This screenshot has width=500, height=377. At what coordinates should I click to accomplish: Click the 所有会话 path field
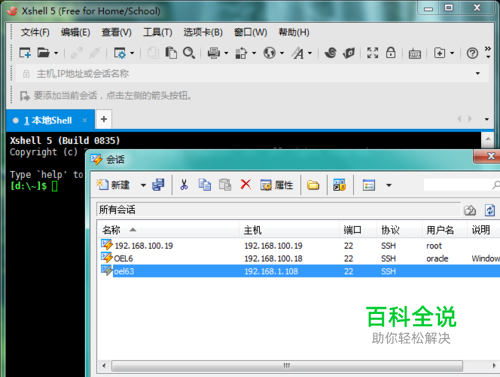[x=279, y=210]
